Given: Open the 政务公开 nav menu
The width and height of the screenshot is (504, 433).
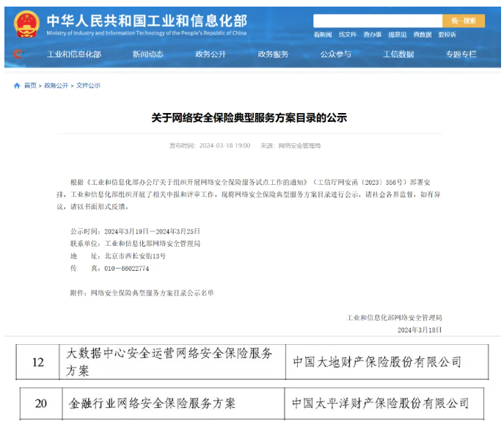Looking at the screenshot, I should (x=211, y=54).
